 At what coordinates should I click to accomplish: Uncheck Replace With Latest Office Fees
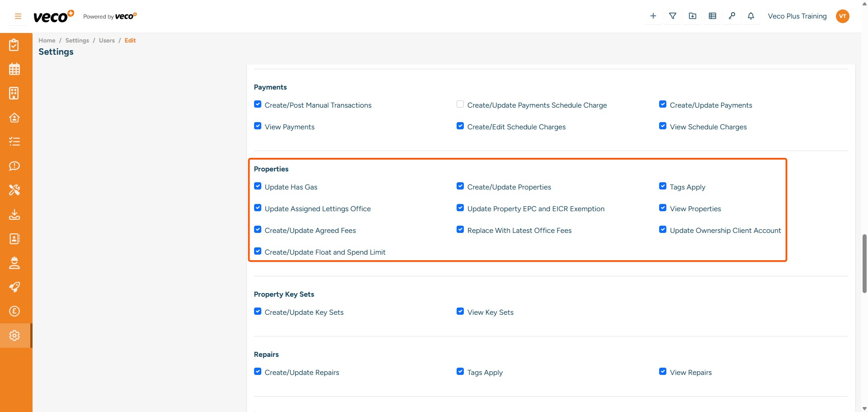tap(460, 230)
